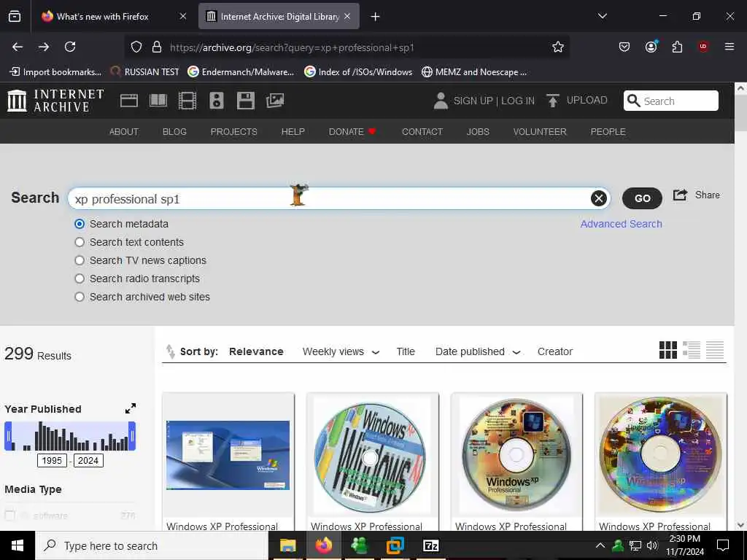Open the Firefox extensions puzzle icon
Viewport: 747px width, 560px height.
pos(677,47)
